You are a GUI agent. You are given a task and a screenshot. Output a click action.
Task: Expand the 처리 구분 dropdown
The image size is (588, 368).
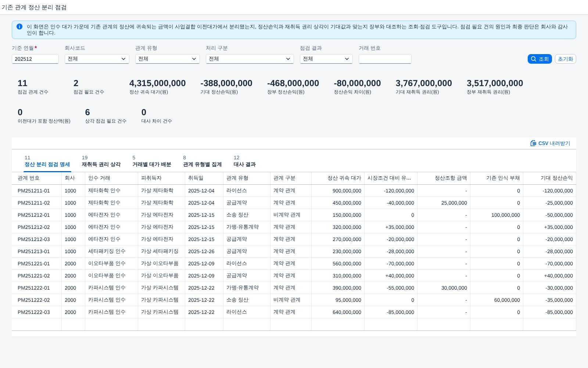click(x=250, y=59)
